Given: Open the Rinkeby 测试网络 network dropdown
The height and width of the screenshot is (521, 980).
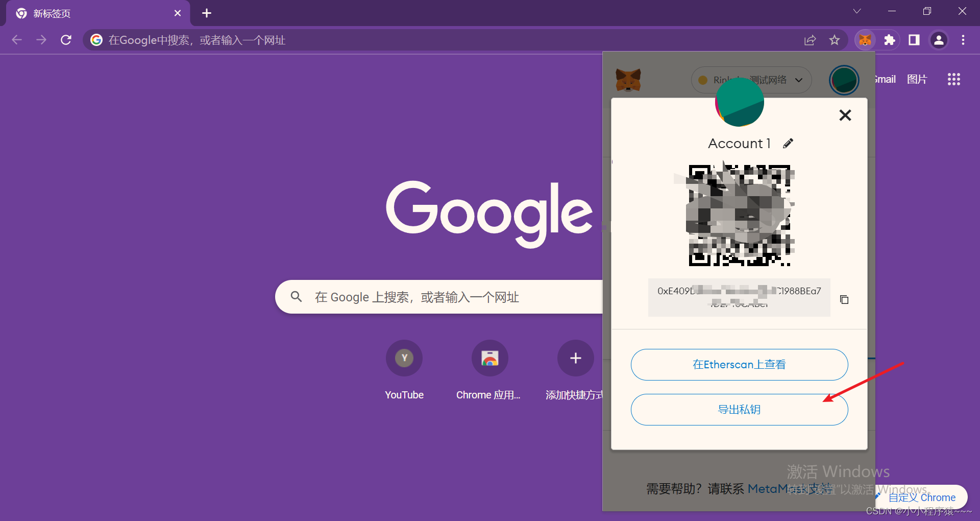Looking at the screenshot, I should (x=751, y=80).
